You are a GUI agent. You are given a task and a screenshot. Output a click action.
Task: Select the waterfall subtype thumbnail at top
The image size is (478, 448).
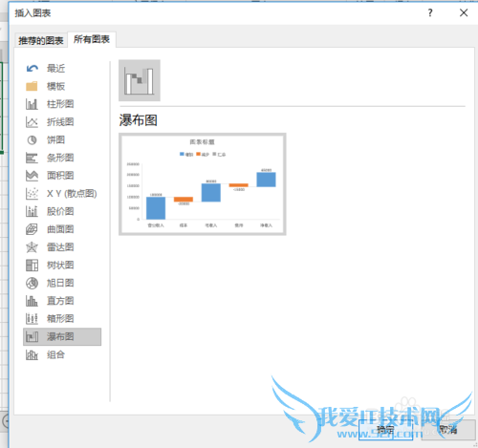tap(140, 80)
